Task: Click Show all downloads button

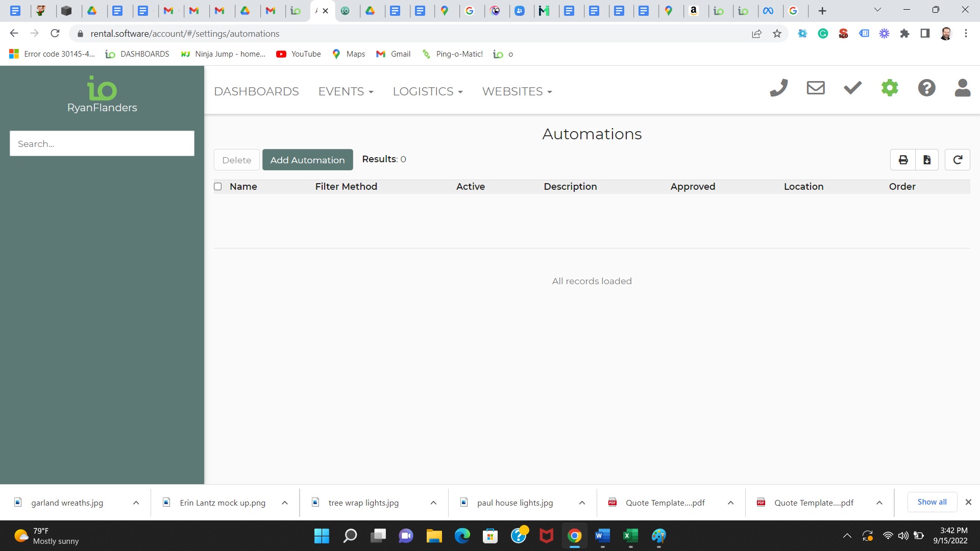Action: click(x=932, y=502)
